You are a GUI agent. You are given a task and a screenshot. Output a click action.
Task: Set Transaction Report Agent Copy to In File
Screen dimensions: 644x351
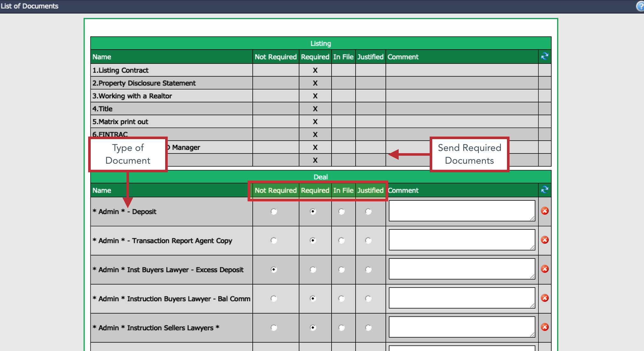(x=341, y=241)
